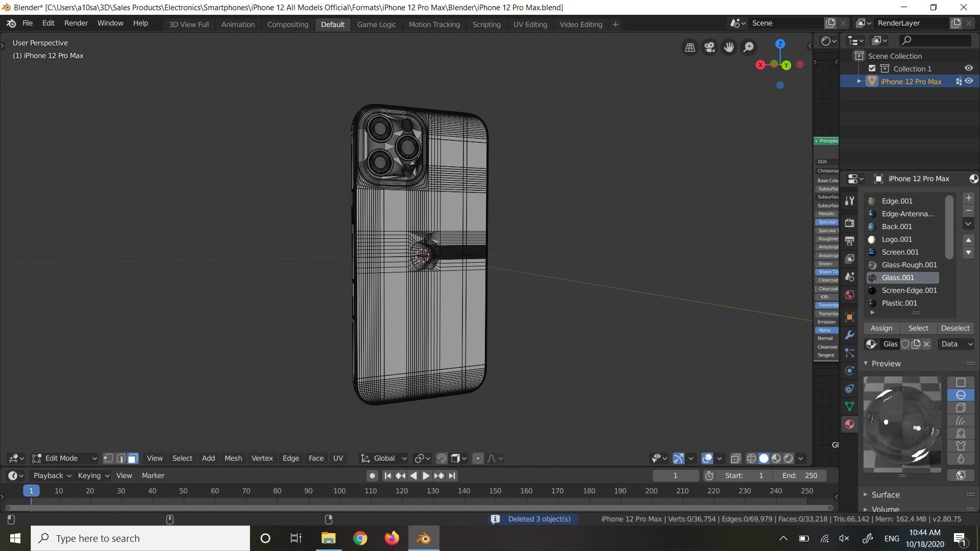
Task: Enable edge select mode
Action: point(120,458)
